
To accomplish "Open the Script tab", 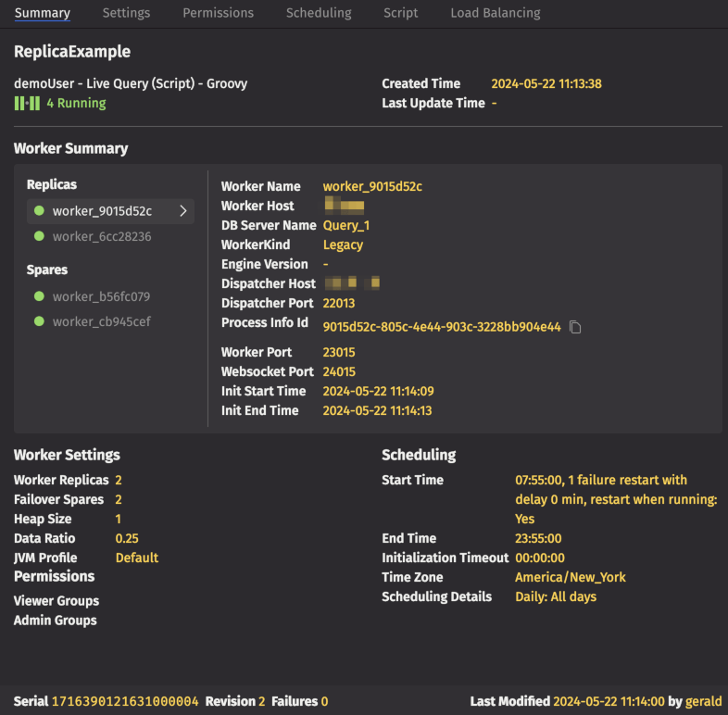I will click(400, 13).
